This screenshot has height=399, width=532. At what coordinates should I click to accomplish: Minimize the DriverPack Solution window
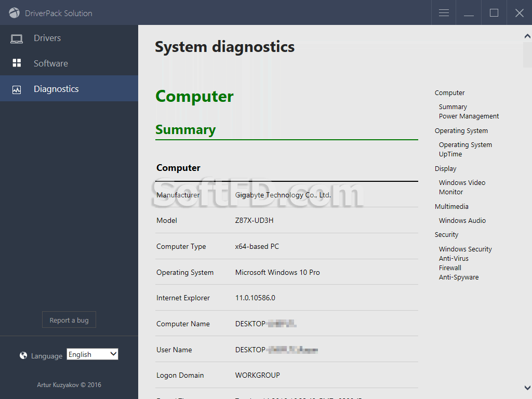(469, 13)
